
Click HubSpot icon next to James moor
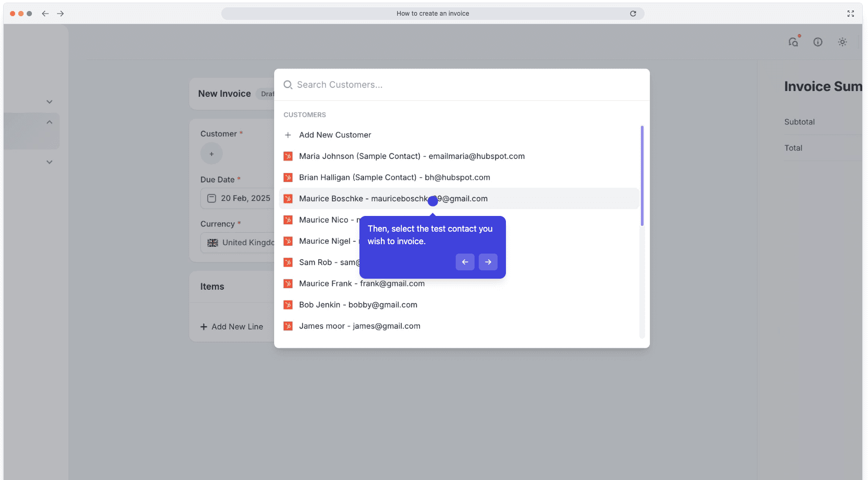(x=288, y=326)
